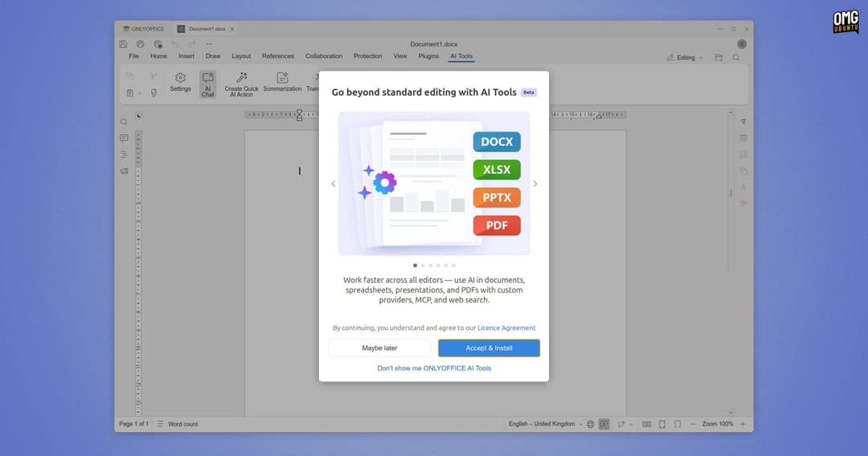Select the first carousel dot
Viewport: 868px width, 456px height.
[416, 265]
